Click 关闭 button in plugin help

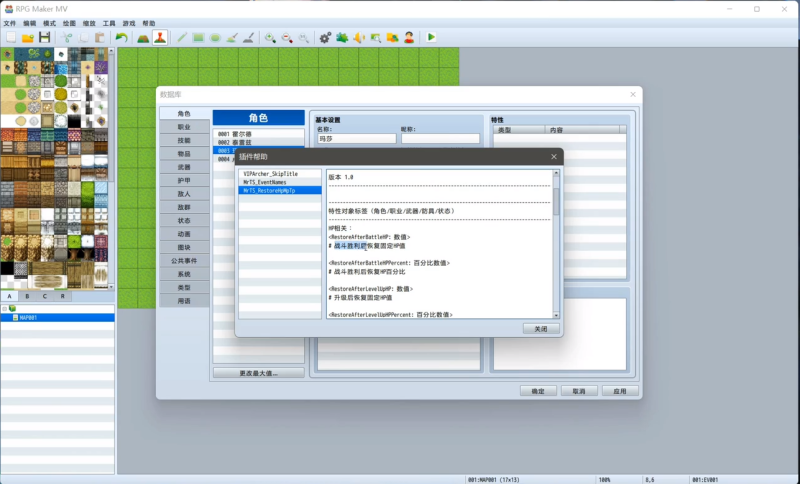click(x=541, y=329)
